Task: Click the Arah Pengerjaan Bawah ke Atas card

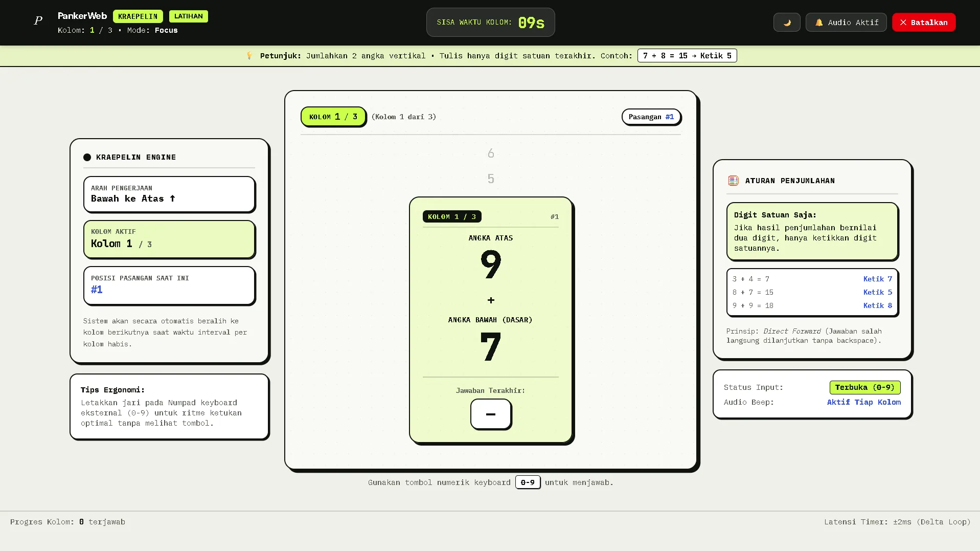Action: (x=169, y=194)
